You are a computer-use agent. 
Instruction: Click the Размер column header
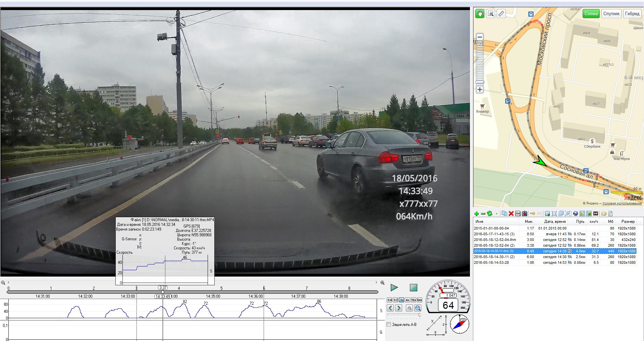tap(628, 222)
